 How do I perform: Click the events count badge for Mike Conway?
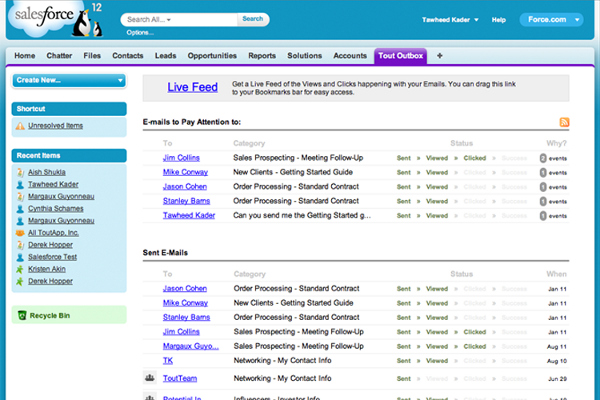[543, 173]
